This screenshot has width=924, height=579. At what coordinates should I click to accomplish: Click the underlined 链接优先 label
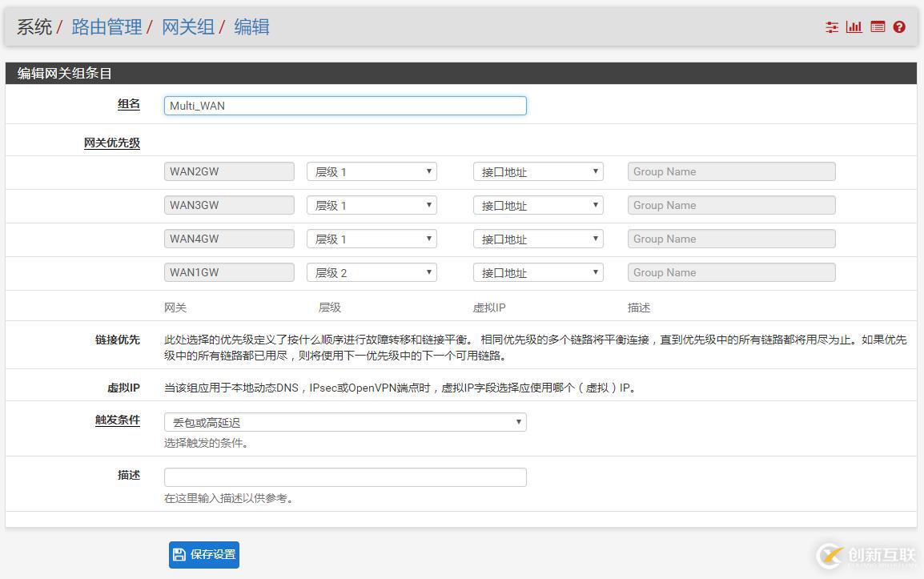tap(118, 339)
